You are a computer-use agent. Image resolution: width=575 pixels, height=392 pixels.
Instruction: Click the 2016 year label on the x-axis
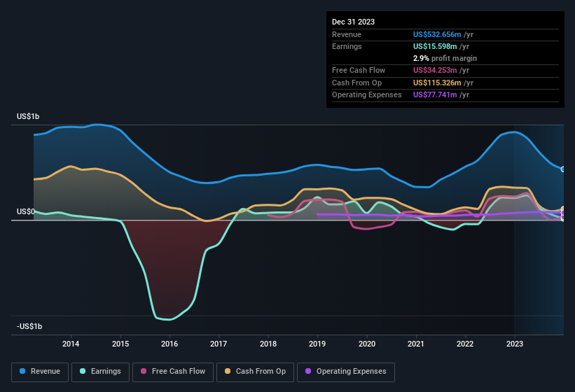(x=169, y=344)
